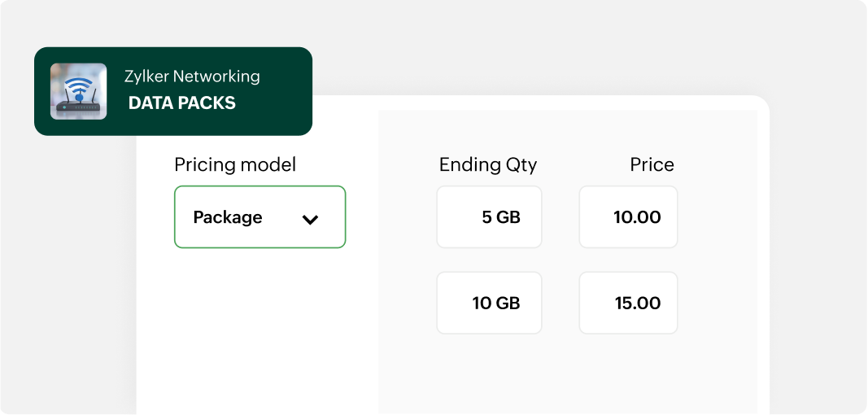This screenshot has width=868, height=415.
Task: Click the blue Wi-Fi signal arcs symbol
Action: 78,85
